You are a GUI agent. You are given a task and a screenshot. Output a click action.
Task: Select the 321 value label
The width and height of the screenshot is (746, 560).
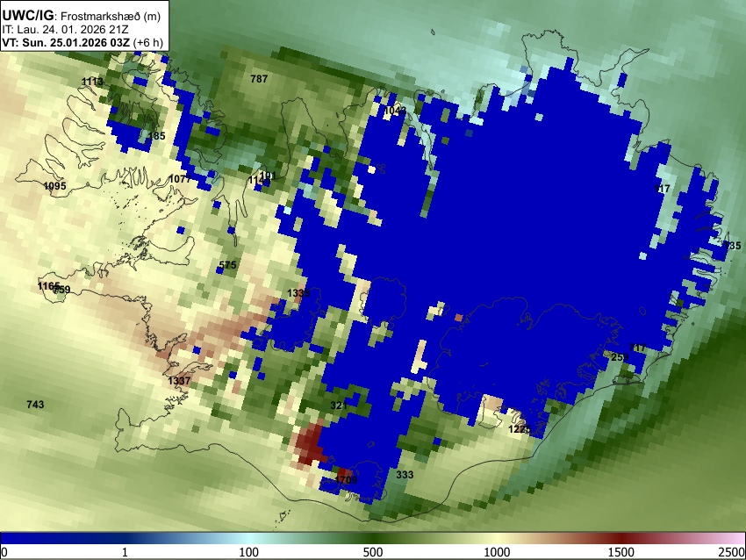pos(338,406)
